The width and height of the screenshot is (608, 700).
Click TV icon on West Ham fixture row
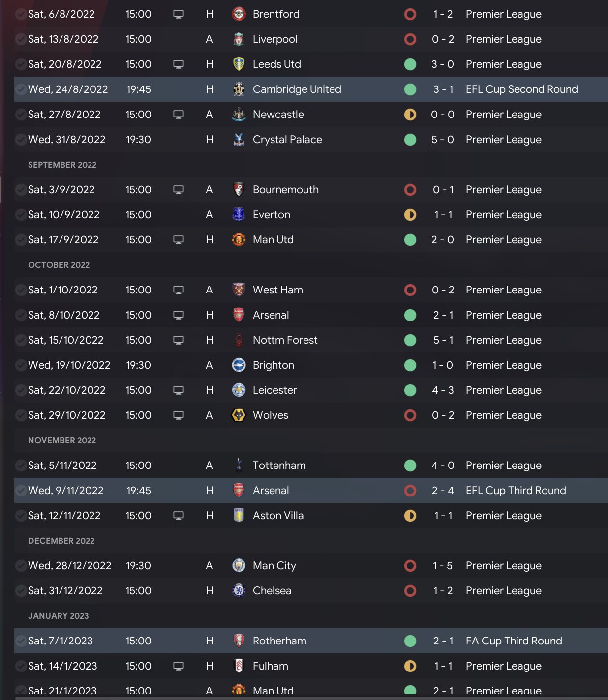click(179, 290)
